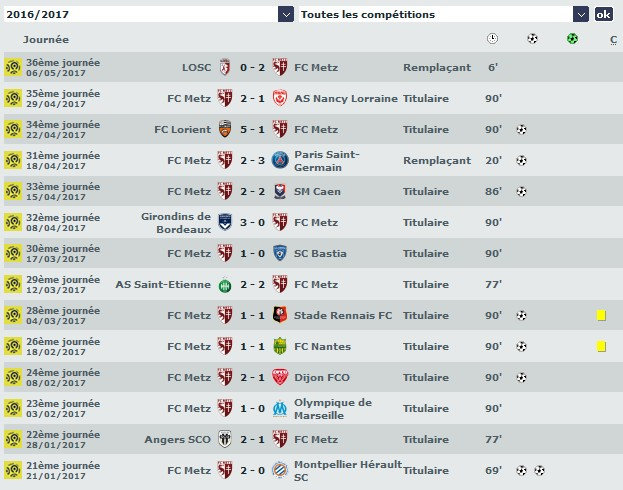This screenshot has width=623, height=490.
Task: Click the AS Saint-Etienne crest icon
Action: 224,285
